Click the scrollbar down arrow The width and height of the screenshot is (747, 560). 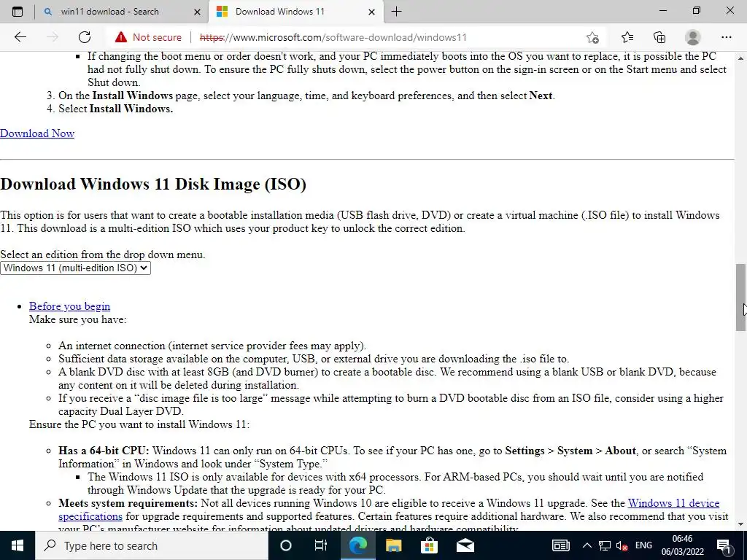[x=740, y=524]
